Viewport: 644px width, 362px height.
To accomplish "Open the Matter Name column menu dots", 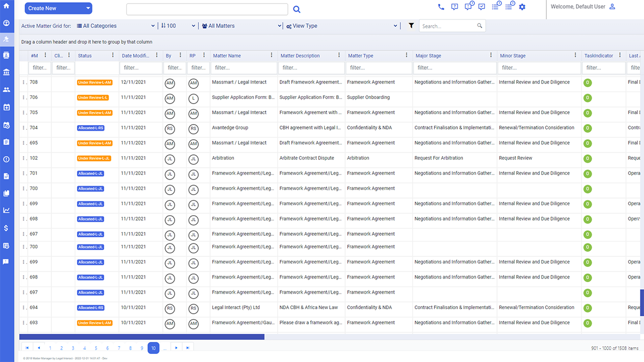I will pos(271,55).
